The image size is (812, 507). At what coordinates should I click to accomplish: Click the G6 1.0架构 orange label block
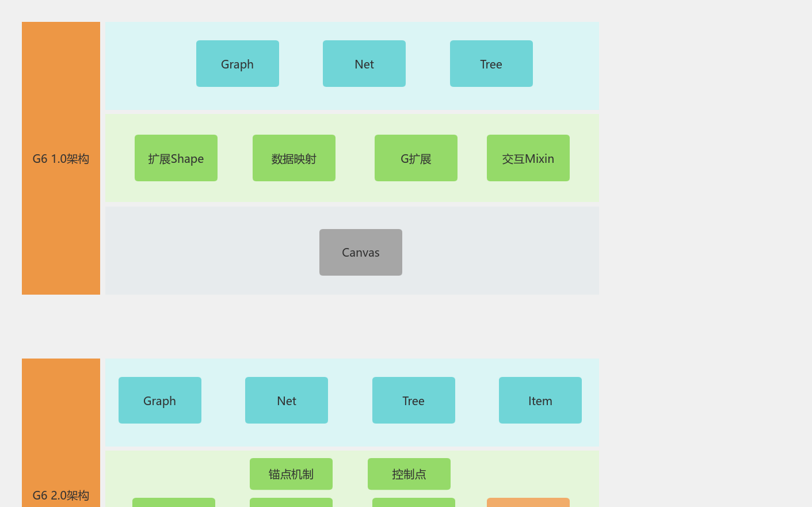pyautogui.click(x=61, y=158)
